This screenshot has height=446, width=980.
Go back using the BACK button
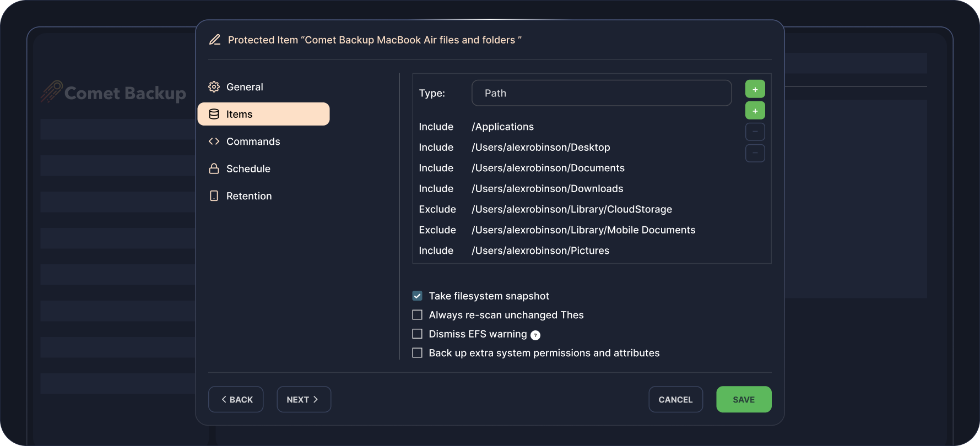[x=236, y=399]
